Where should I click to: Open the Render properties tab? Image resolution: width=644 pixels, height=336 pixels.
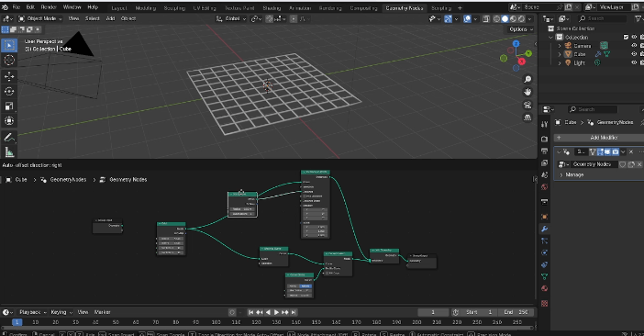tap(545, 139)
